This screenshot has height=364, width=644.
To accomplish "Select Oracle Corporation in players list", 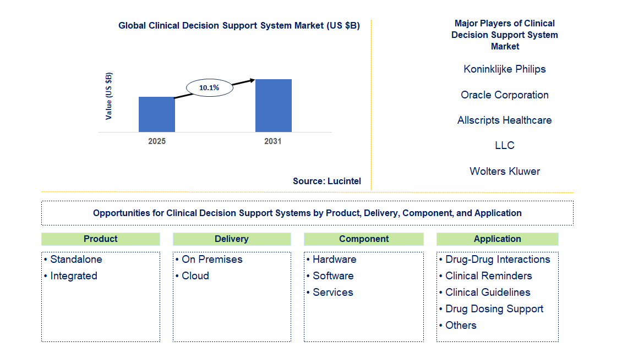I will point(505,95).
